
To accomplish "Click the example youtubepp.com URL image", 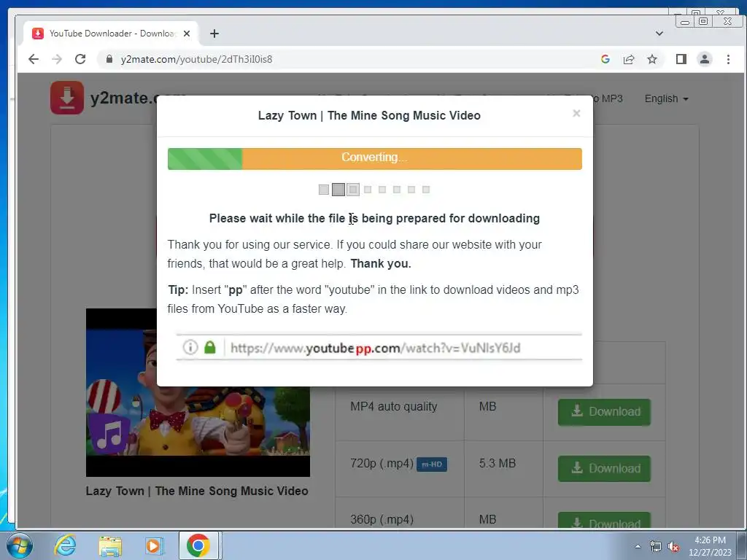I will 379,348.
